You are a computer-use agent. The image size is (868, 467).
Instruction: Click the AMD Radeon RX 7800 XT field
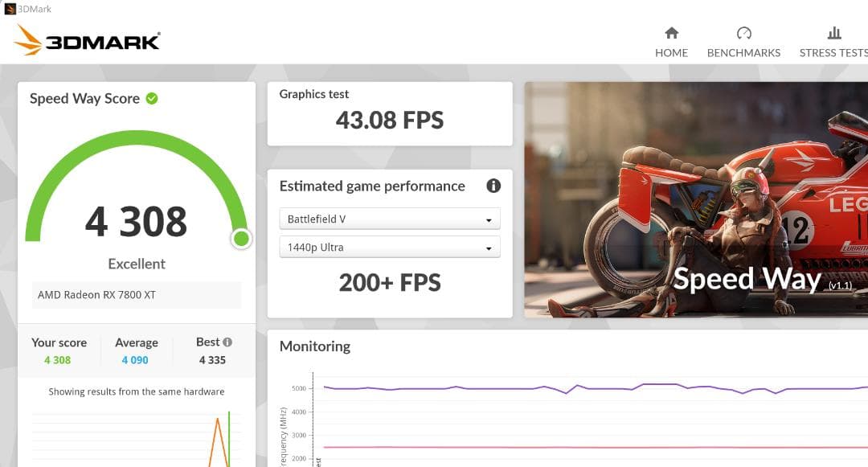(x=137, y=295)
